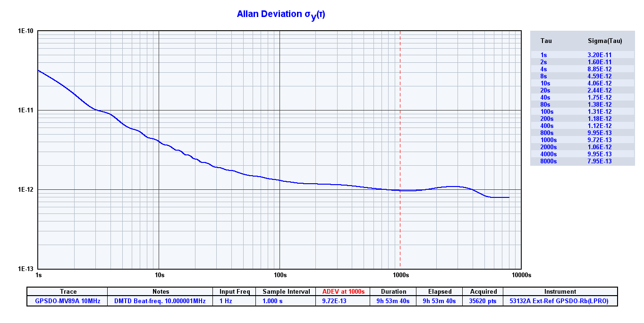Click the 10s x-axis label

(x=159, y=274)
